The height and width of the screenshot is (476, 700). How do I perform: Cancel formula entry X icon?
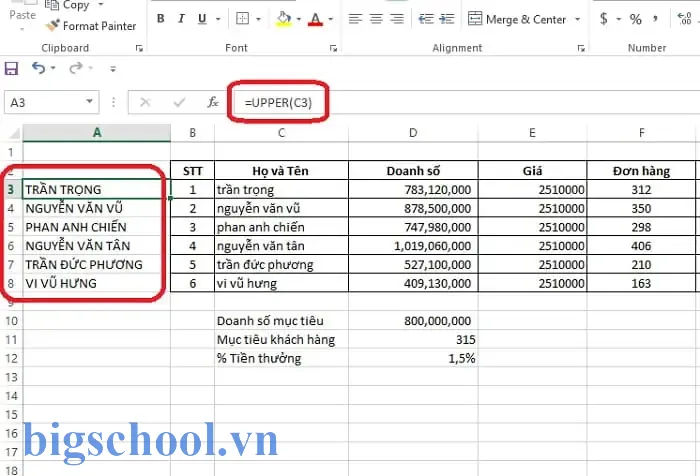[145, 103]
